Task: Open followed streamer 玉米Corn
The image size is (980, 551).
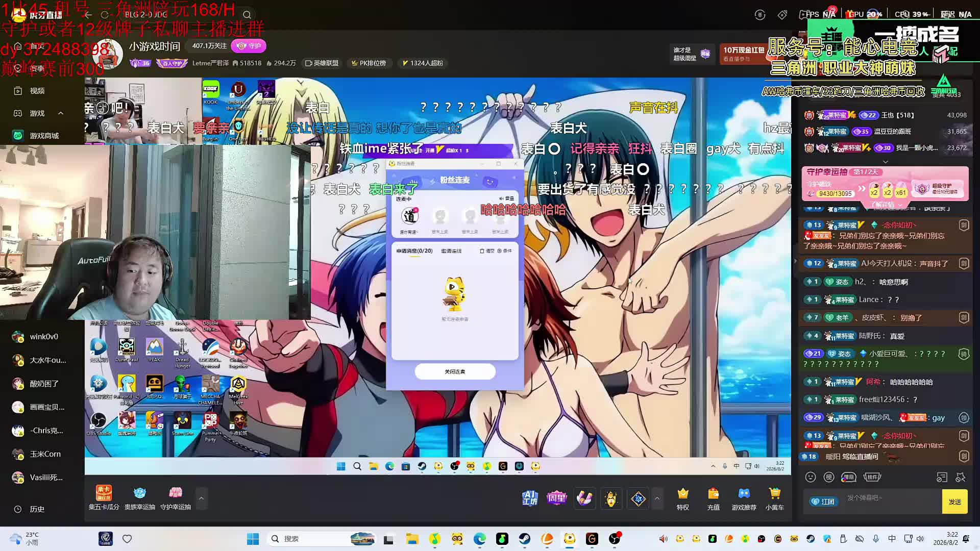Action: click(37, 454)
